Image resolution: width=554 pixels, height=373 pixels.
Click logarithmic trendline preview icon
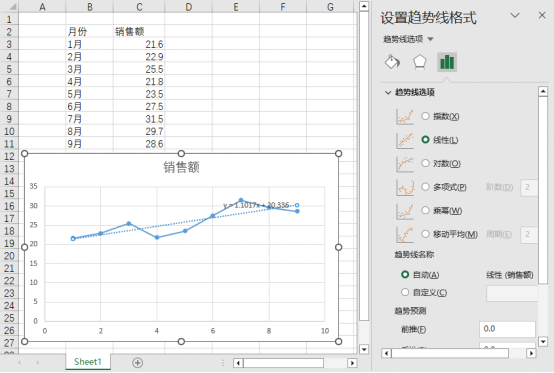(405, 164)
